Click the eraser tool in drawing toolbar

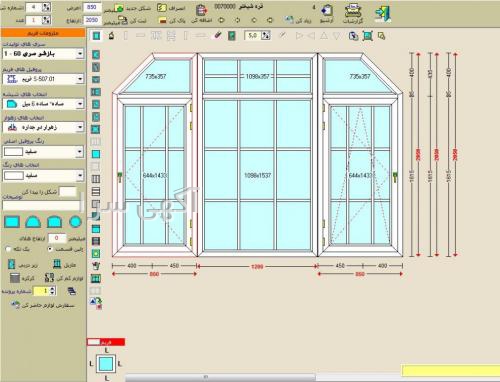point(218,35)
